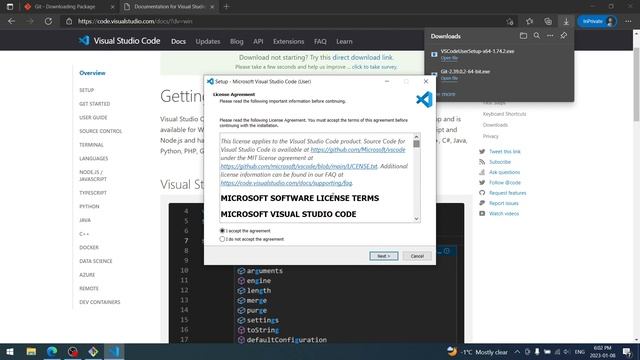Expand USER GUIDE section in sidebar
640x360 pixels.
pyautogui.click(x=93, y=117)
